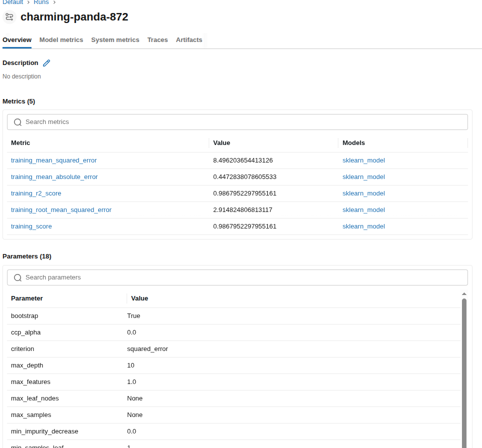This screenshot has height=448, width=482.
Task: Click the max_features parameter name
Action: pyautogui.click(x=31, y=382)
